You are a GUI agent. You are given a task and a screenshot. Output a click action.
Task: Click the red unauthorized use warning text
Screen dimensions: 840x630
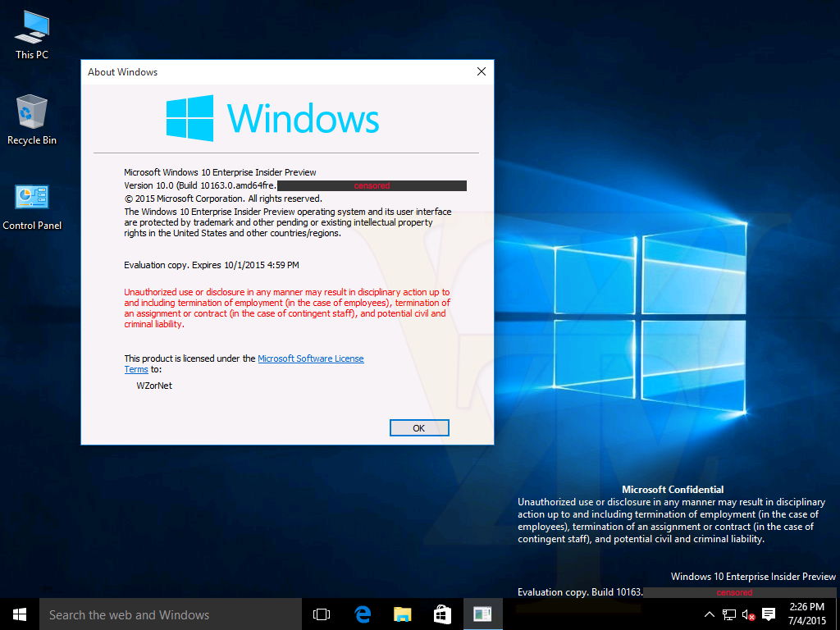click(287, 308)
